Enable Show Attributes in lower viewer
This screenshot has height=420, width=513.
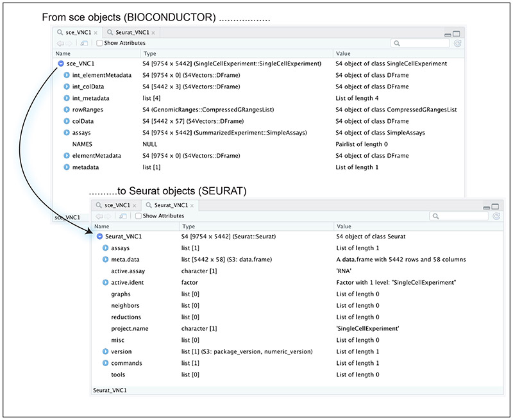coord(139,216)
